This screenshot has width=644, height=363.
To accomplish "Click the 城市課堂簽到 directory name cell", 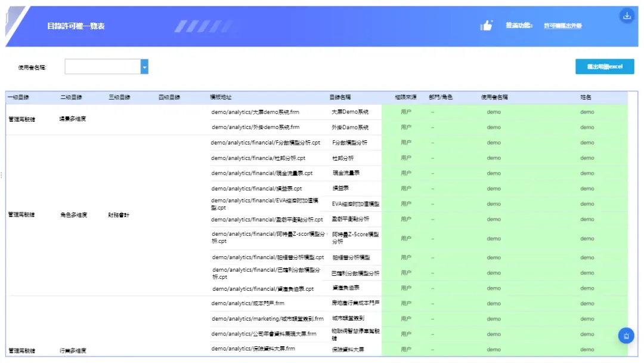I will click(x=348, y=318).
